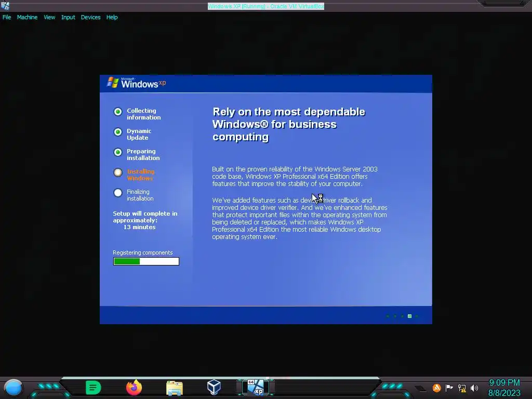Open the File menu
The width and height of the screenshot is (532, 399).
pos(7,17)
